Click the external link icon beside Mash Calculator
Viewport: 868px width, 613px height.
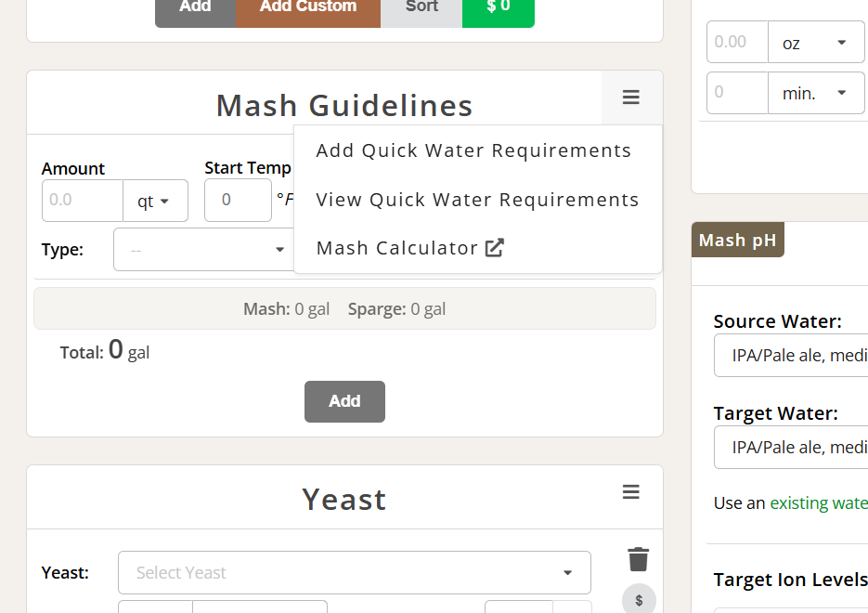495,248
